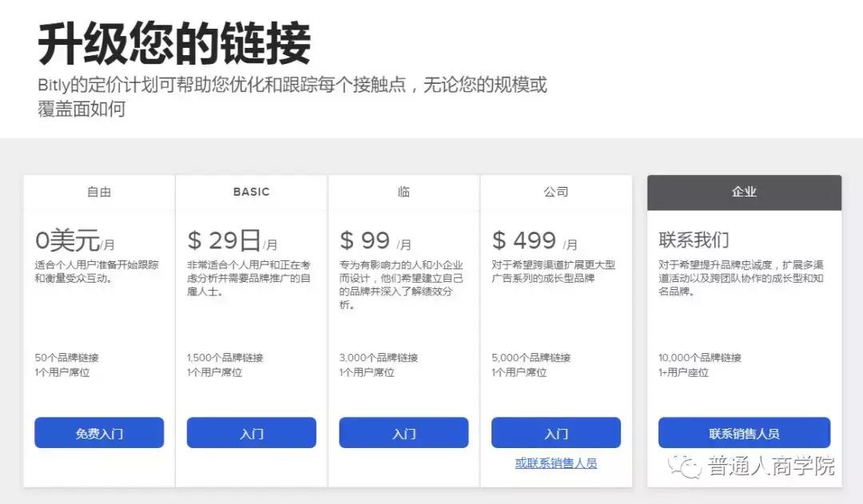Click the 入门 button under the 公司 plan
Image resolution: width=863 pixels, height=504 pixels.
[x=556, y=432]
